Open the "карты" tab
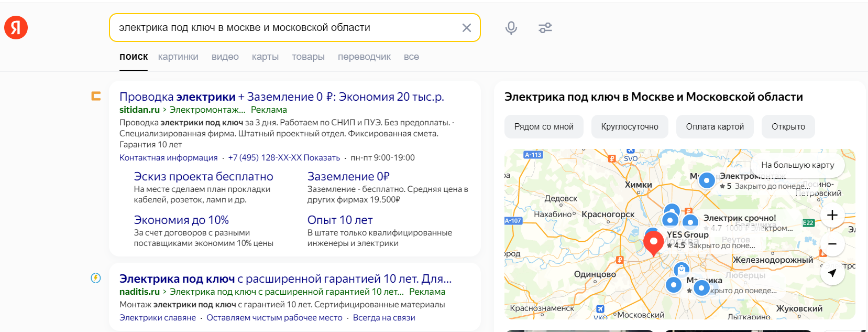This screenshot has height=332, width=868. (x=265, y=57)
